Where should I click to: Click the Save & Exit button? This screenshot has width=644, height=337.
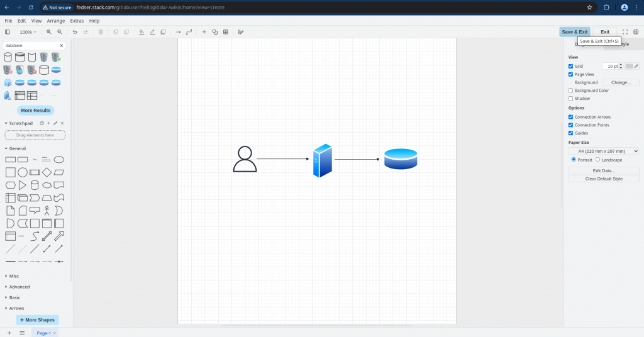pyautogui.click(x=574, y=32)
